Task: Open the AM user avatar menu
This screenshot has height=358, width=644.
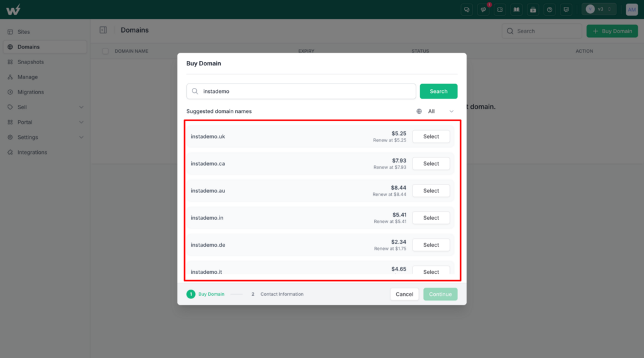Action: [x=631, y=9]
